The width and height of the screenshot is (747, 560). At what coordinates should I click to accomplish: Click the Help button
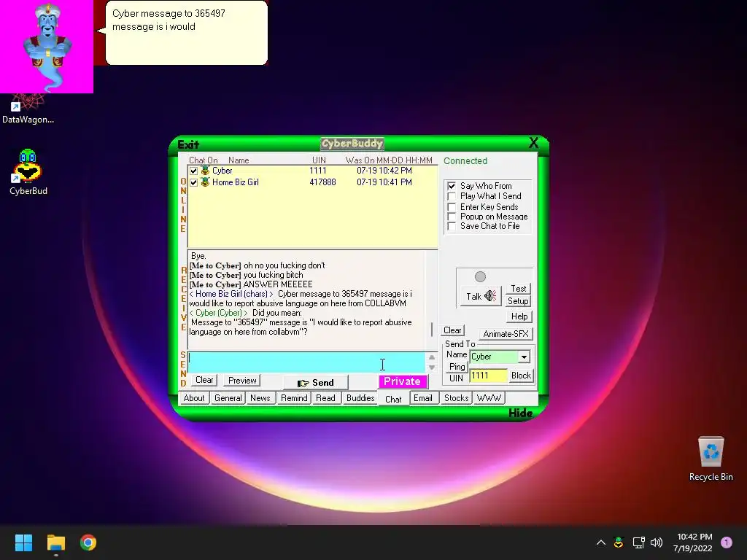[x=519, y=316]
